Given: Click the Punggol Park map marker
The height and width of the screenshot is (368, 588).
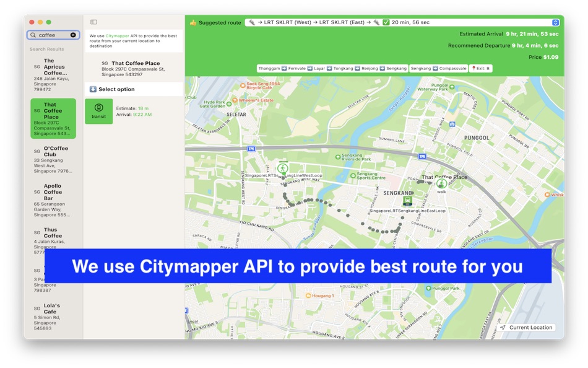Looking at the screenshot, I should coord(428,289).
